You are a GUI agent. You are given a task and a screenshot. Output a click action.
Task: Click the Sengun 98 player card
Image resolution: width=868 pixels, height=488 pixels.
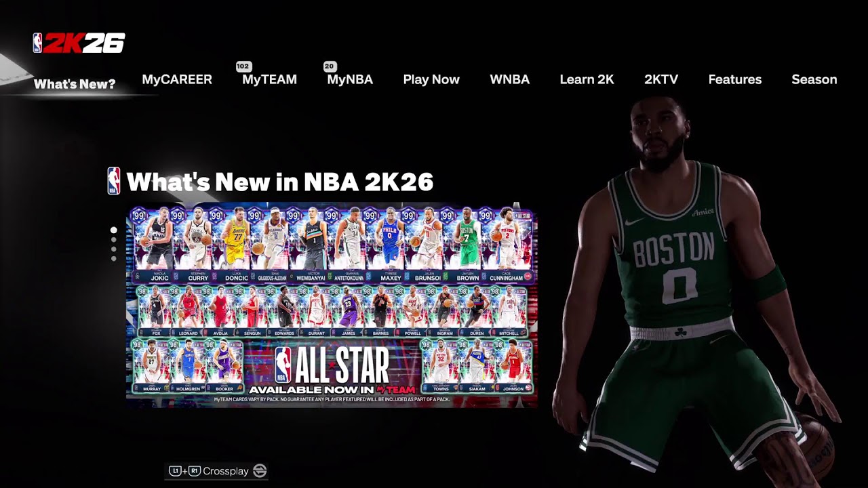tap(252, 311)
